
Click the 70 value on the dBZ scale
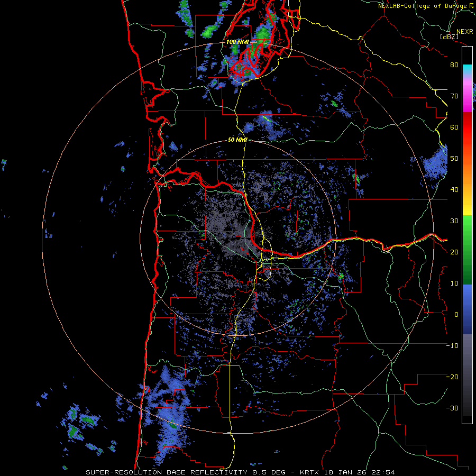454,96
